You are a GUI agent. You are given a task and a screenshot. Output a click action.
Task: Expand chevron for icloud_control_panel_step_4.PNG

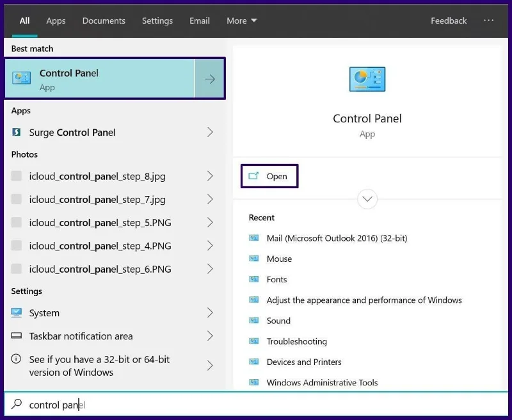[x=210, y=246]
